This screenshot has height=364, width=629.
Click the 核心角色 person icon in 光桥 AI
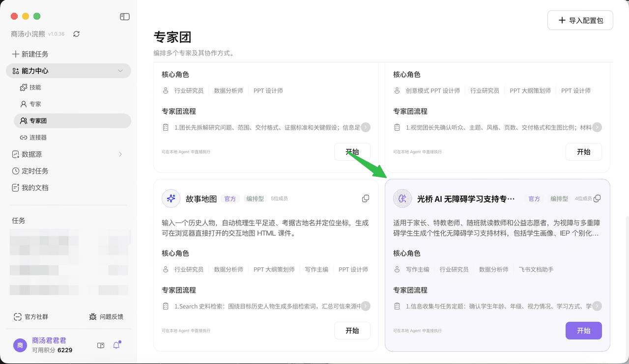tap(397, 269)
